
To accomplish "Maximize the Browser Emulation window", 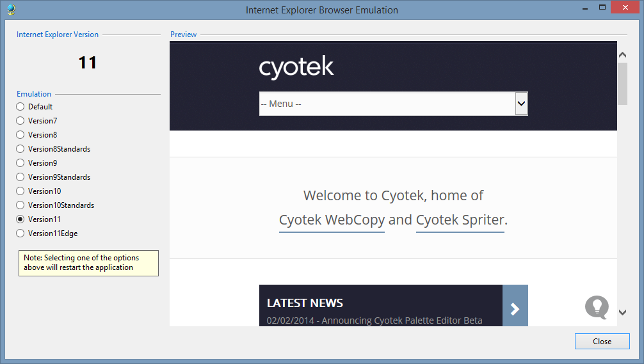I will [x=602, y=8].
